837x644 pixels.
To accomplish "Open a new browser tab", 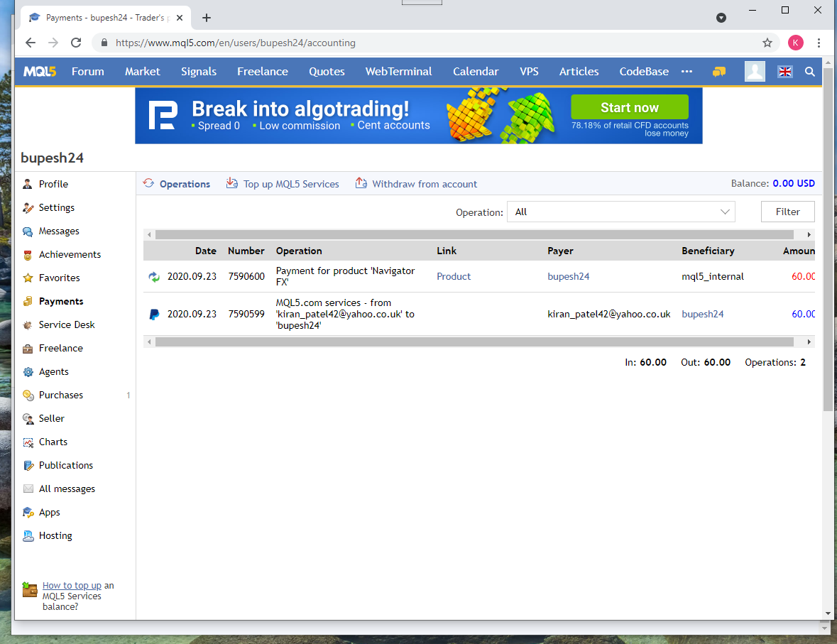I will 207,18.
